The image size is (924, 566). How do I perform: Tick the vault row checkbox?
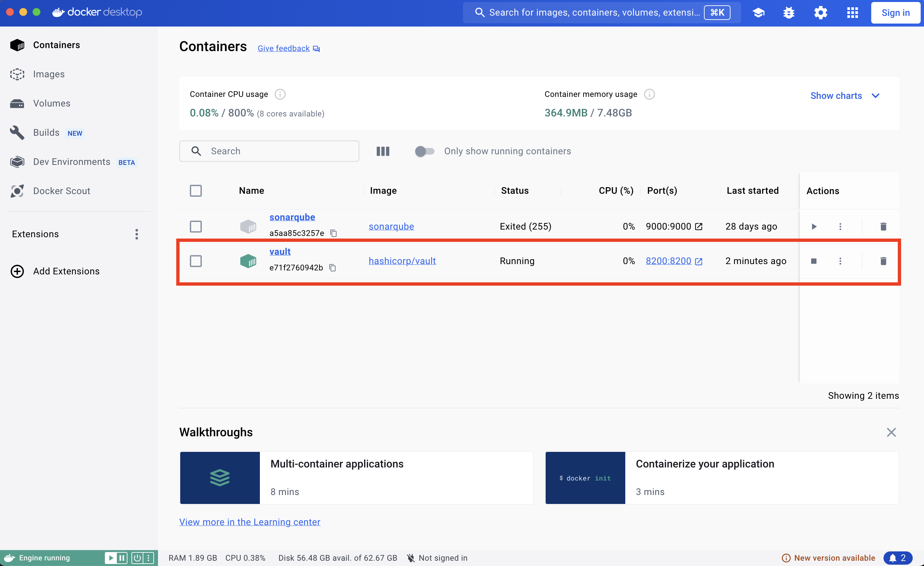[196, 261]
